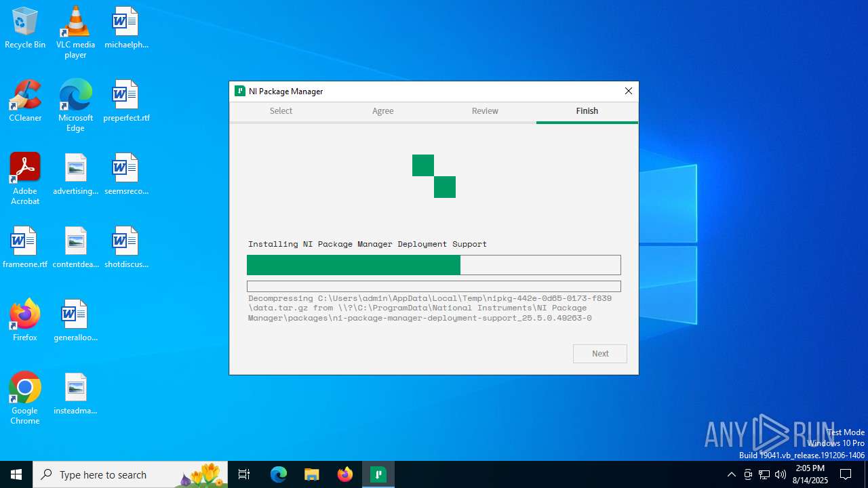
Task: Open the michaelph Word document icon
Action: coord(126,28)
